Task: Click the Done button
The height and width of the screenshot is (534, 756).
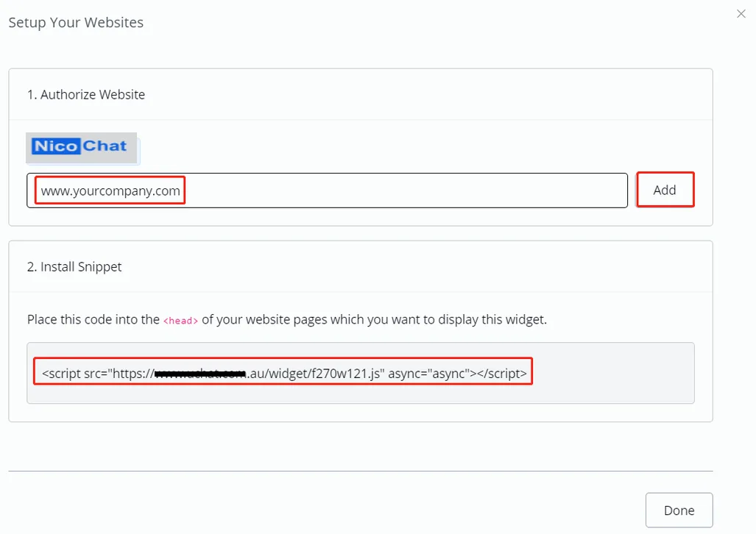Action: tap(679, 510)
